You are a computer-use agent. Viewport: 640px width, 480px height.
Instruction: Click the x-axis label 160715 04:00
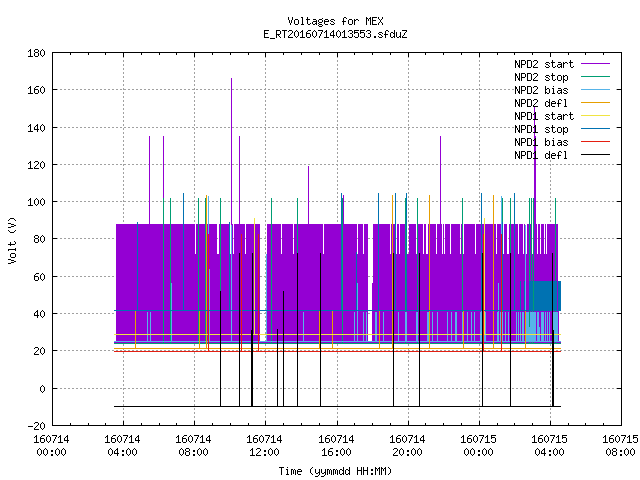[x=549, y=446]
